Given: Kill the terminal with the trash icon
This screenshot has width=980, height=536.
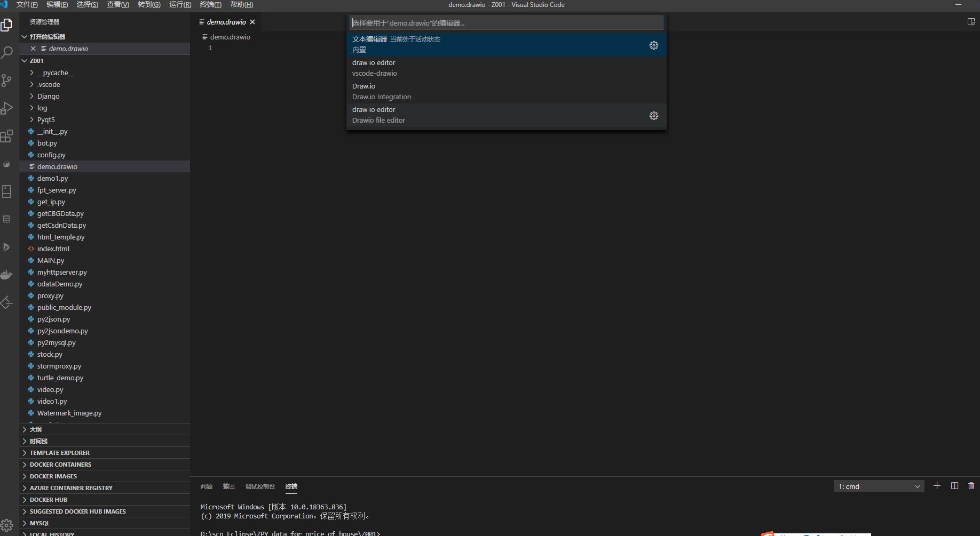Looking at the screenshot, I should [971, 486].
